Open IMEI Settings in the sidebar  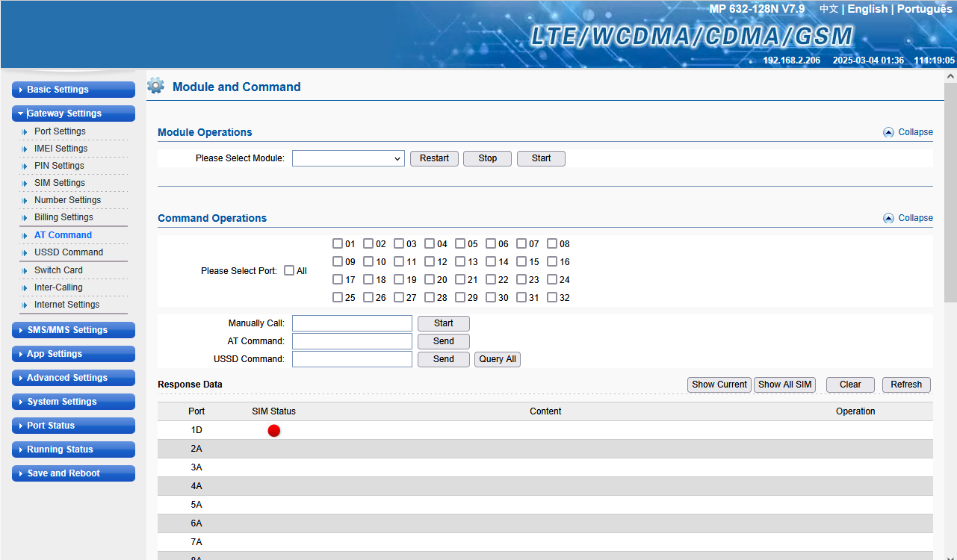(61, 149)
